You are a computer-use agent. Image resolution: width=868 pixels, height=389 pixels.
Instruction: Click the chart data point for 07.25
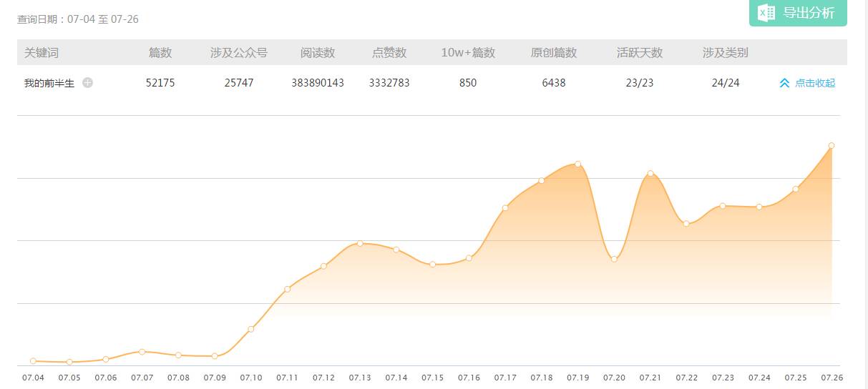point(796,189)
